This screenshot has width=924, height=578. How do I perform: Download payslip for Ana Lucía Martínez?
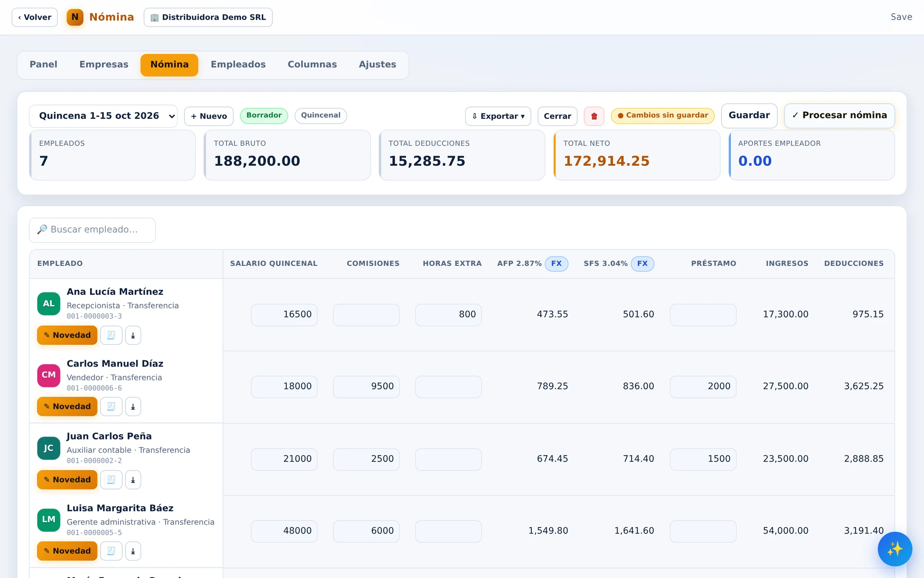click(x=133, y=335)
